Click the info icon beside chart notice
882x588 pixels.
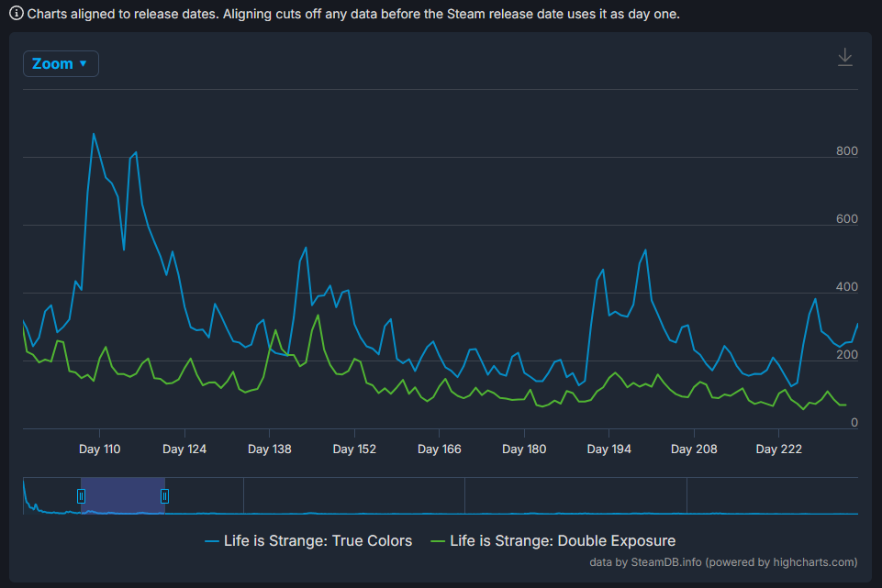point(17,13)
